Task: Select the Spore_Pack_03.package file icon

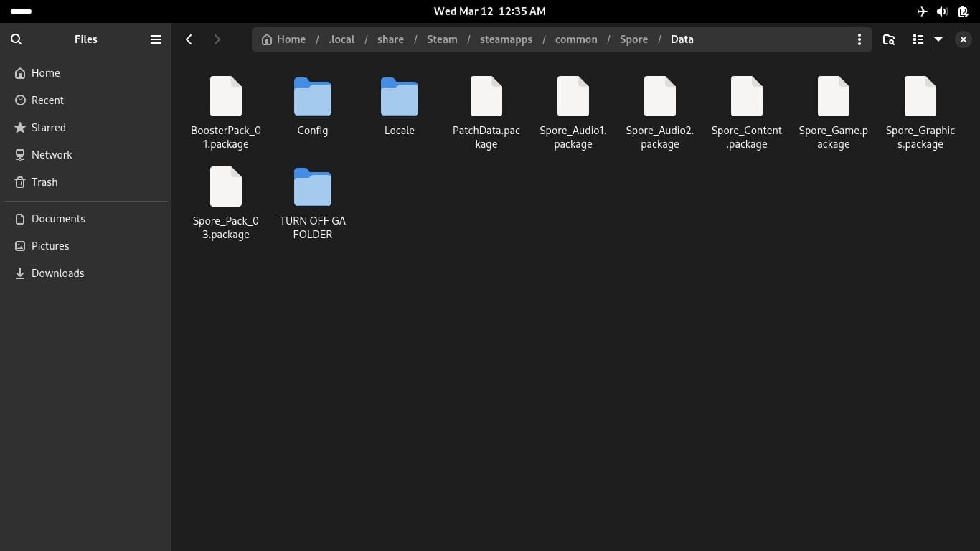Action: point(226,187)
